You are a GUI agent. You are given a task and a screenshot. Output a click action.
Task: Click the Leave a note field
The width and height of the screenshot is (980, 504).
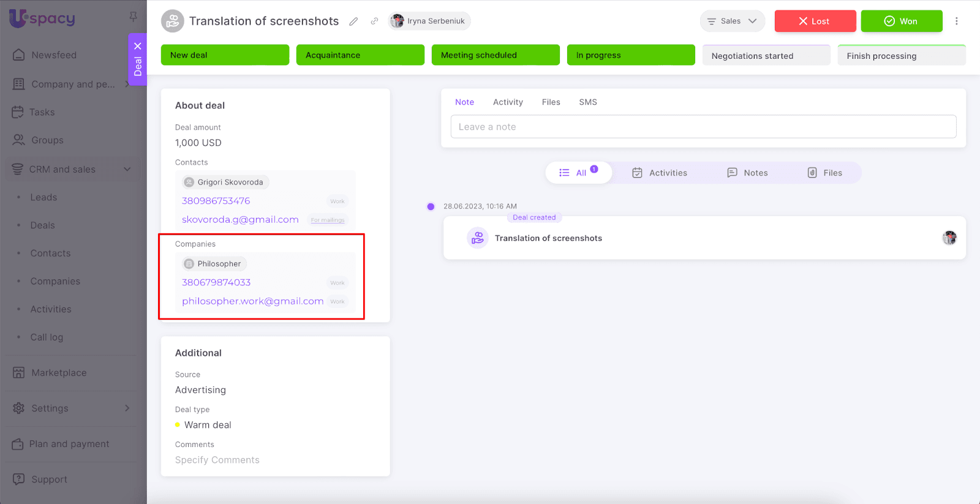click(703, 127)
